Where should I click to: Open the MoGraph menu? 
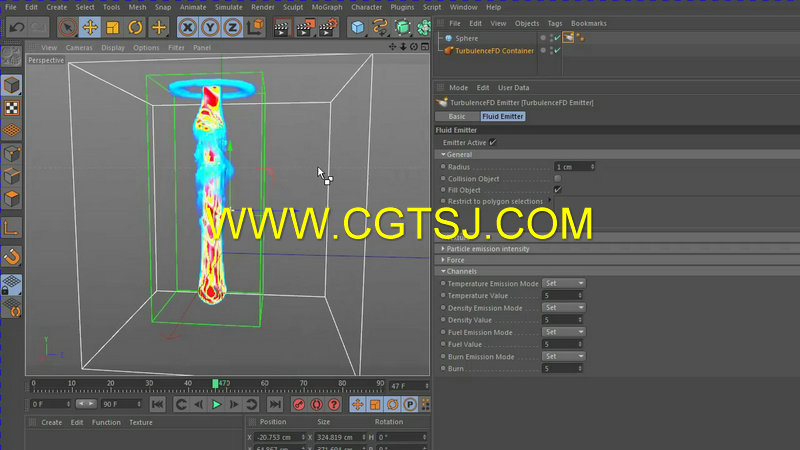[x=327, y=7]
